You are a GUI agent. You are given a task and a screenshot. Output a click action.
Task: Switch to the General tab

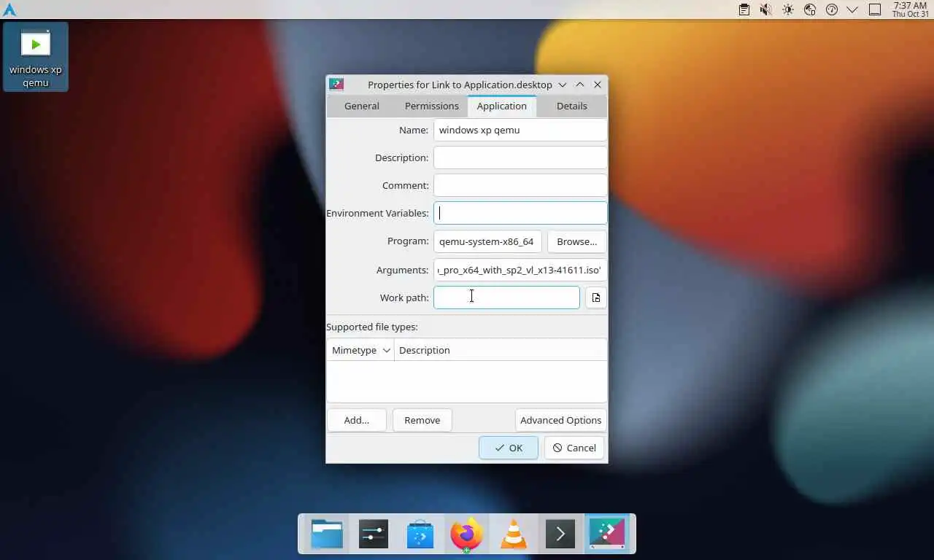tap(362, 106)
